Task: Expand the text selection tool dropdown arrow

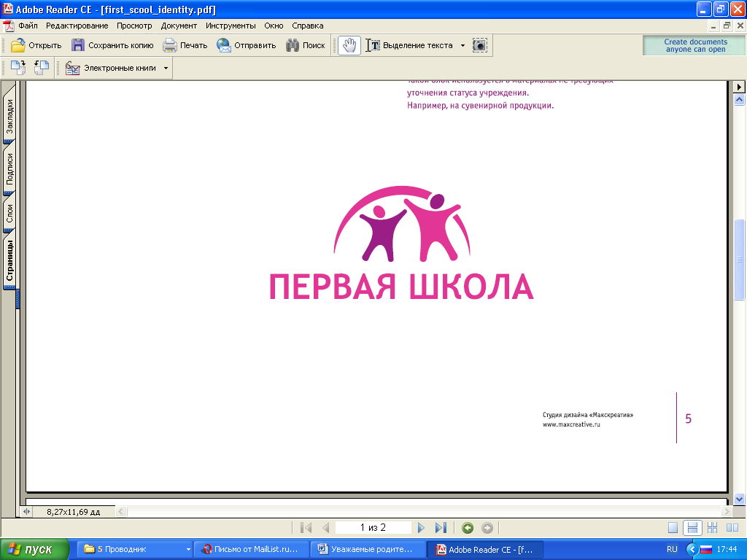Action: pos(462,46)
